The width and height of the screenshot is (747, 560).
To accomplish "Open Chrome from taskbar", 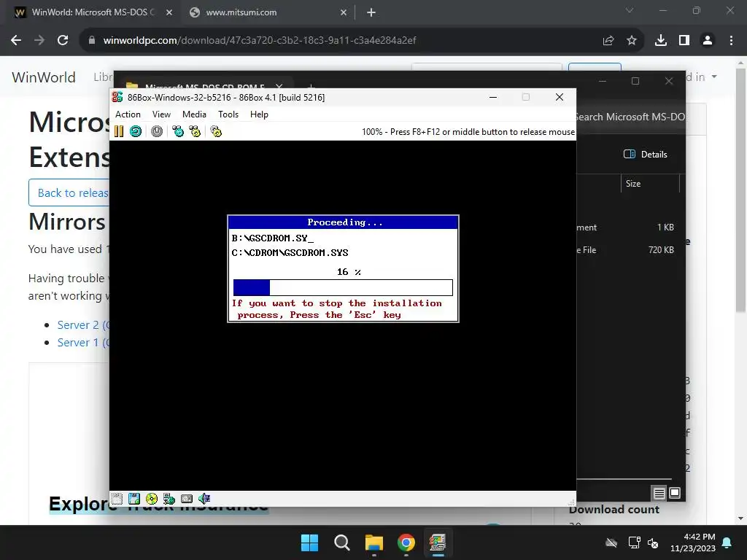I will pos(406,542).
